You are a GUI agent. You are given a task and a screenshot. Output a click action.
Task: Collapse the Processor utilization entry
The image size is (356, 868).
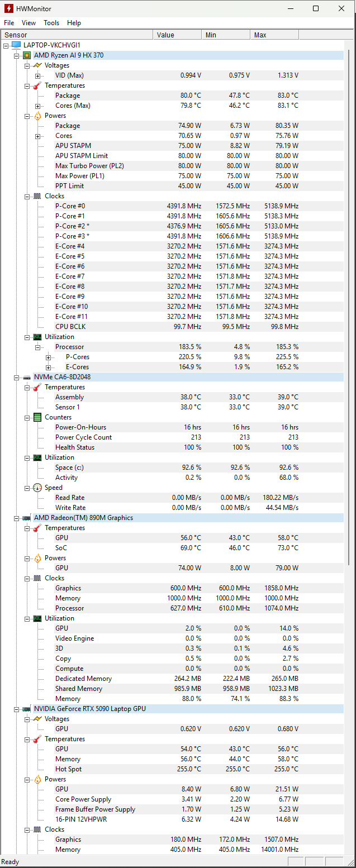click(38, 347)
